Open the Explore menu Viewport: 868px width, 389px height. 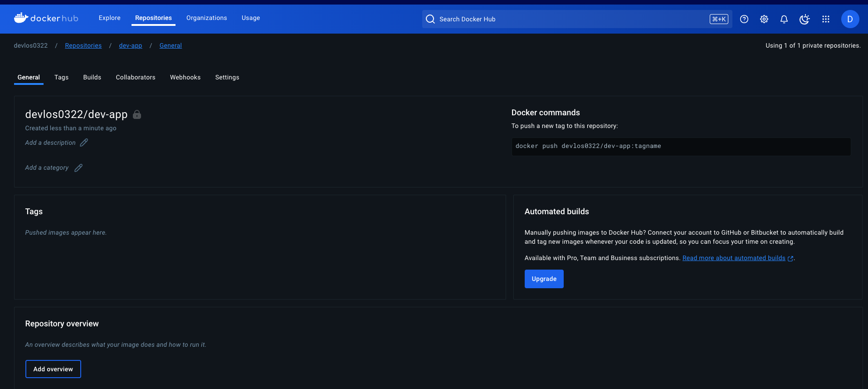pyautogui.click(x=110, y=18)
